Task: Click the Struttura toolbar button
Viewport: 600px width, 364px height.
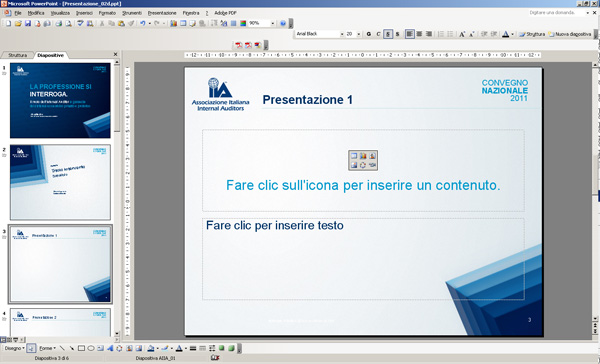Action: 532,34
